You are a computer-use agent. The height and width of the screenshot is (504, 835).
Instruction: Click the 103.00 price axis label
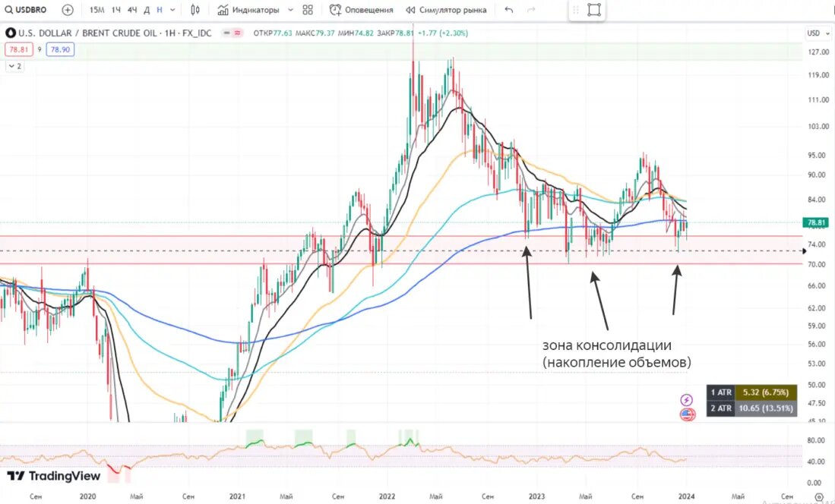(818, 126)
